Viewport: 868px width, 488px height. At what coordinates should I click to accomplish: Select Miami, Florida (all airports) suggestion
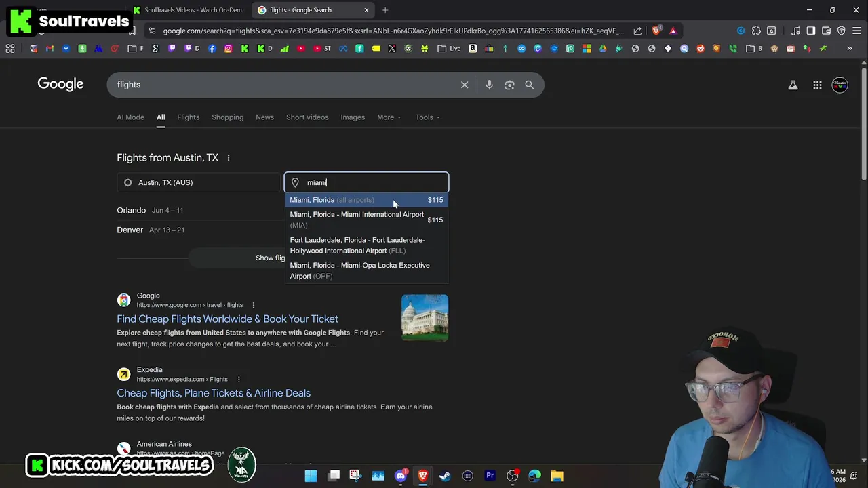click(x=366, y=200)
